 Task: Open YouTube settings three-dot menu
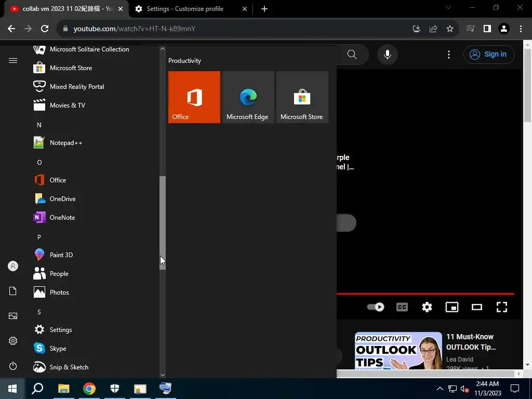click(449, 54)
